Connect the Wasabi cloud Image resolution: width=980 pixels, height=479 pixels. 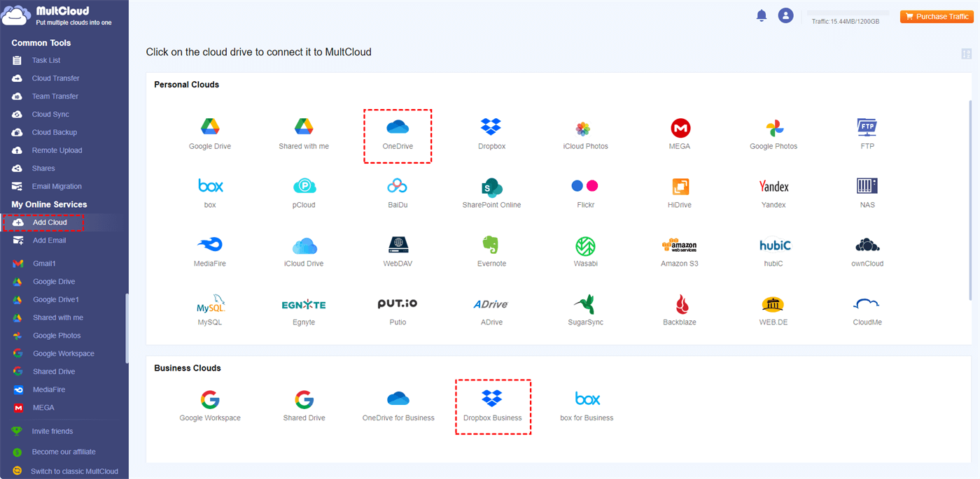[x=585, y=252]
